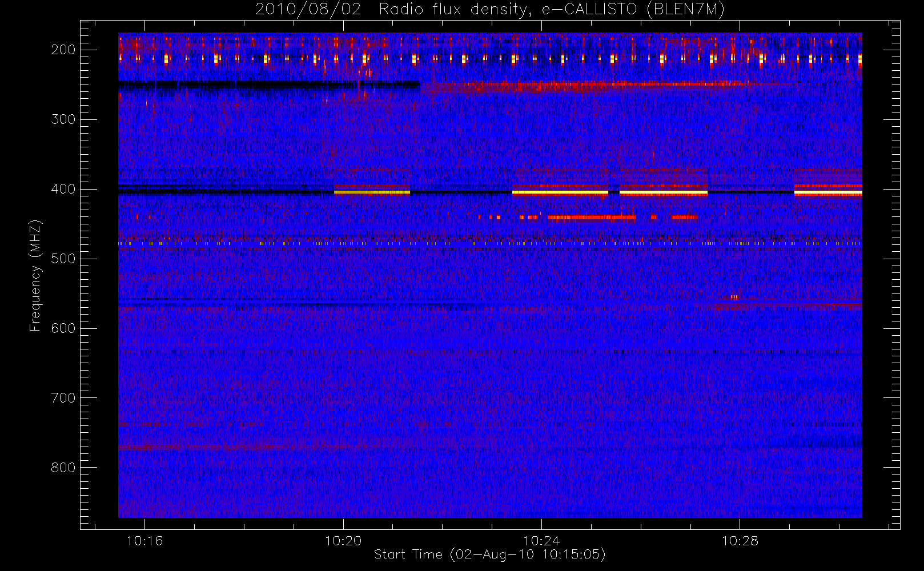924x571 pixels.
Task: Click the 600 frequency tick label
Action: click(x=63, y=328)
